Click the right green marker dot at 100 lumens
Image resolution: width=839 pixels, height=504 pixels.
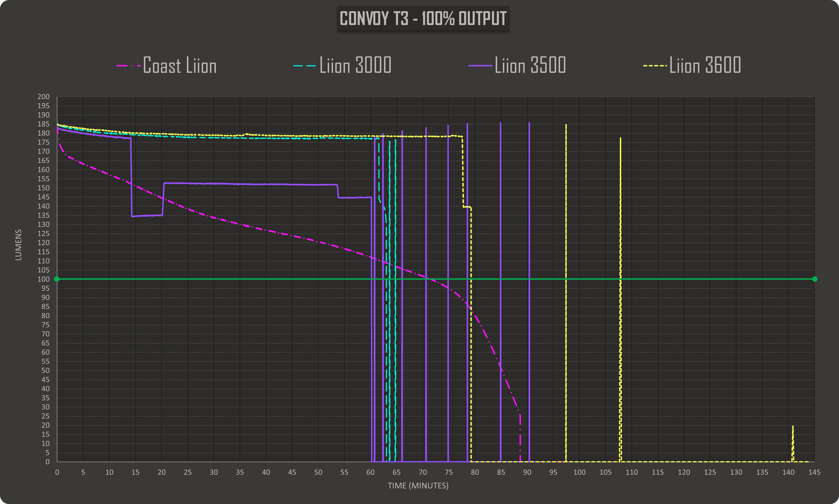[815, 279]
